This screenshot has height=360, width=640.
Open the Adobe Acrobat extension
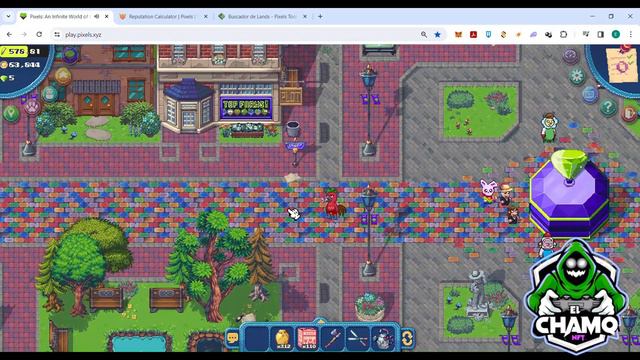pos(473,35)
